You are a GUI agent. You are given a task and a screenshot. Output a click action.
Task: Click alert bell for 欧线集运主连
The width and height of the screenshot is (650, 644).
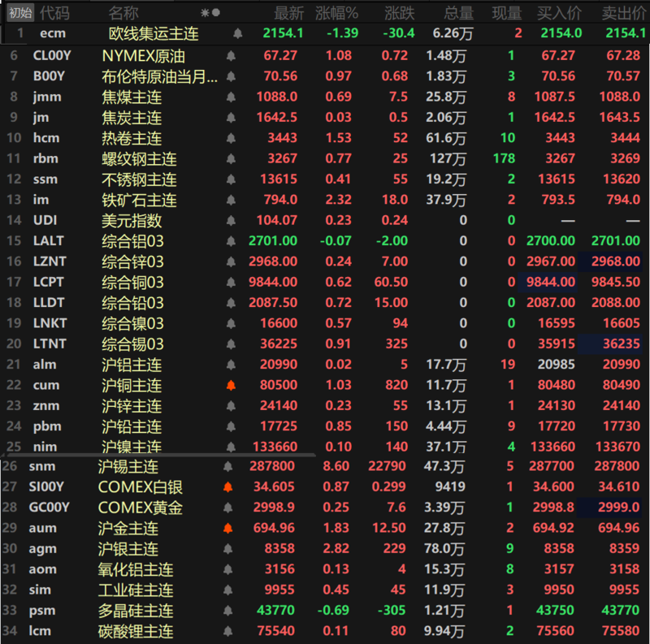coord(237,33)
